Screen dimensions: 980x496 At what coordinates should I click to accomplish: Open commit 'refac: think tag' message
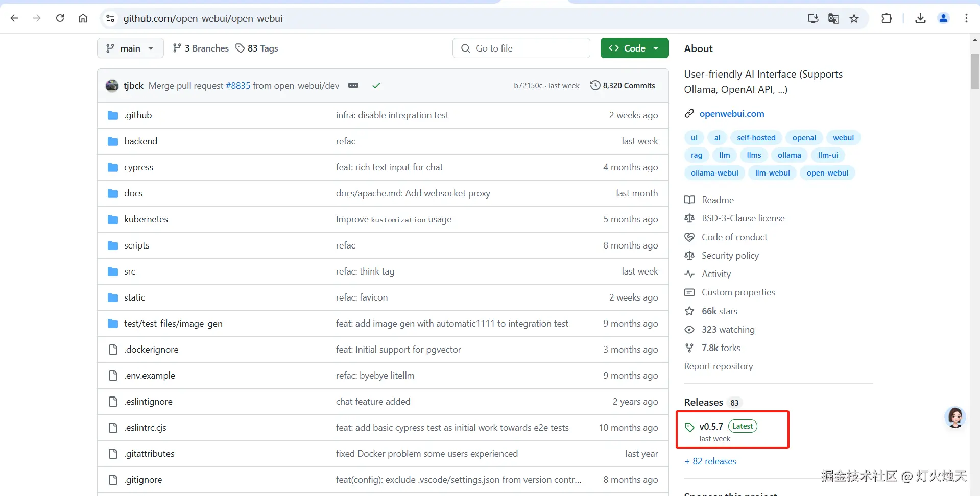(365, 271)
